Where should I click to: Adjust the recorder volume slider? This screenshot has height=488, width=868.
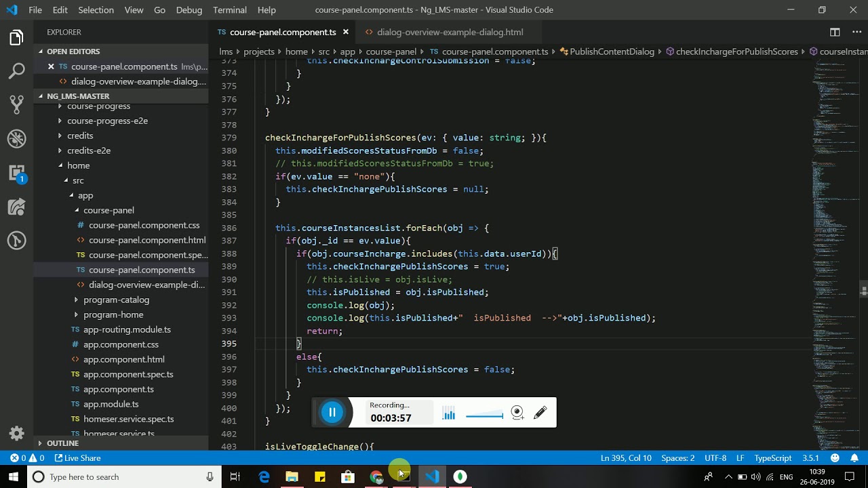(x=484, y=415)
